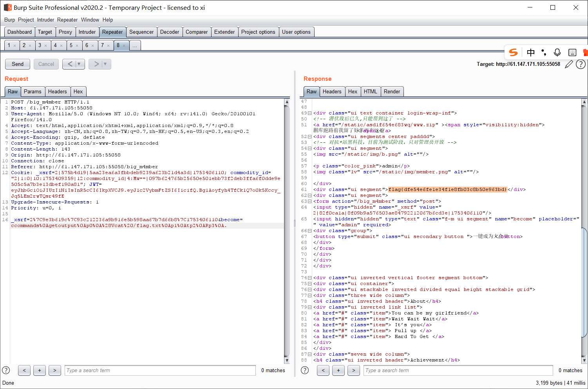Focus the response search term field

458,370
